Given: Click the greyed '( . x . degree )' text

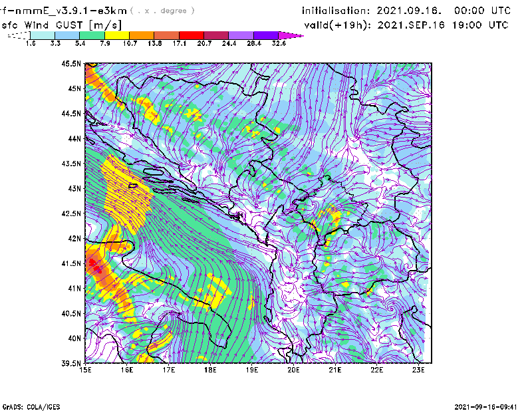Looking at the screenshot, I should pyautogui.click(x=162, y=11).
